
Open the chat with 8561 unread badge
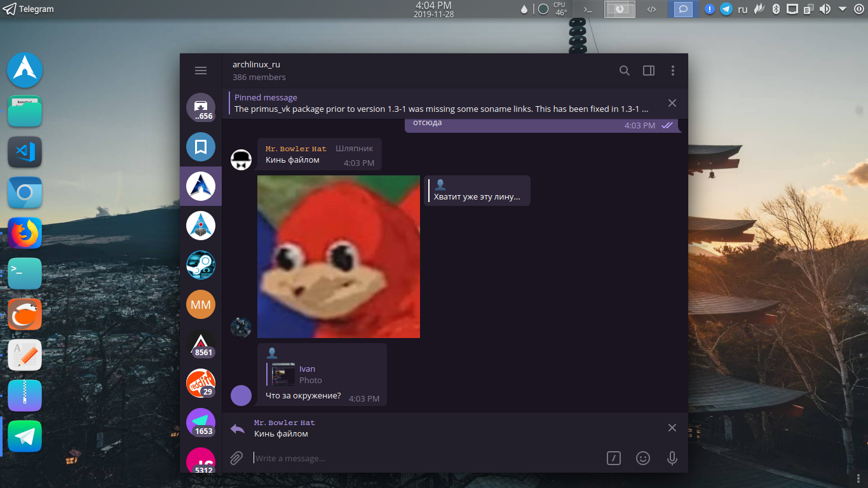point(201,344)
